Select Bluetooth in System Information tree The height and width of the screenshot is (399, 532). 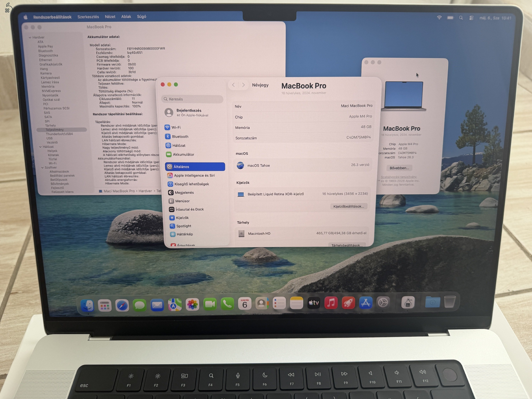[45, 51]
